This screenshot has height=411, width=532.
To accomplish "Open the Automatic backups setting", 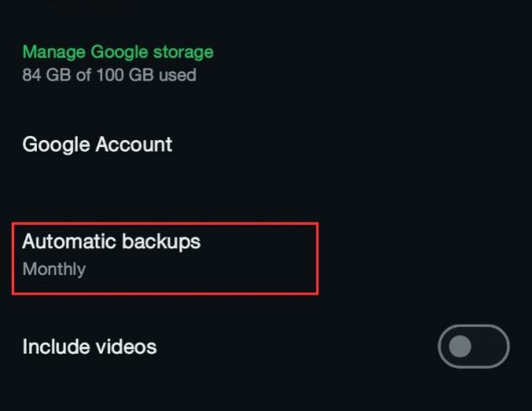I will coord(165,258).
